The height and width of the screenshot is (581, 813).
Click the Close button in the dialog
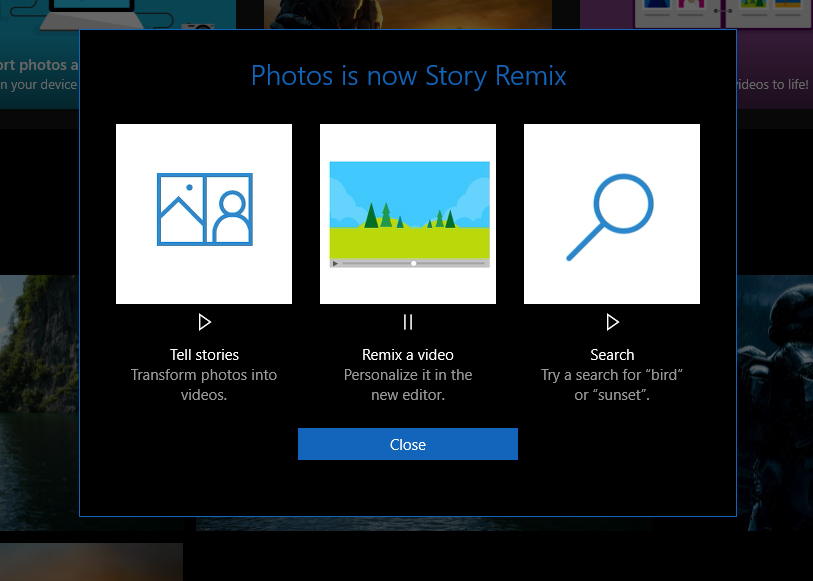pyautogui.click(x=408, y=444)
